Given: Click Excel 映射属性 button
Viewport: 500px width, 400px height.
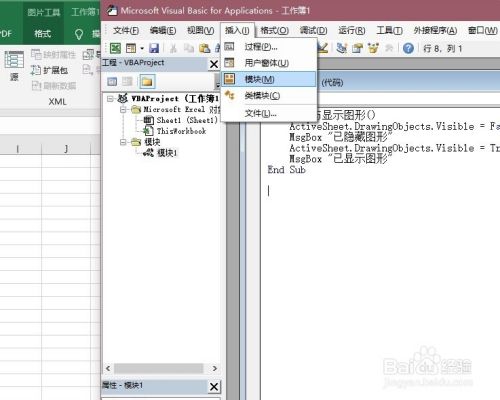Looking at the screenshot, I should 53,54.
